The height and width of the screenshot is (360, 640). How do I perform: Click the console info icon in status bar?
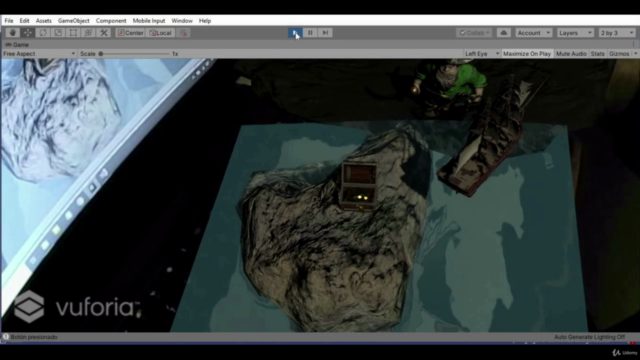5,337
